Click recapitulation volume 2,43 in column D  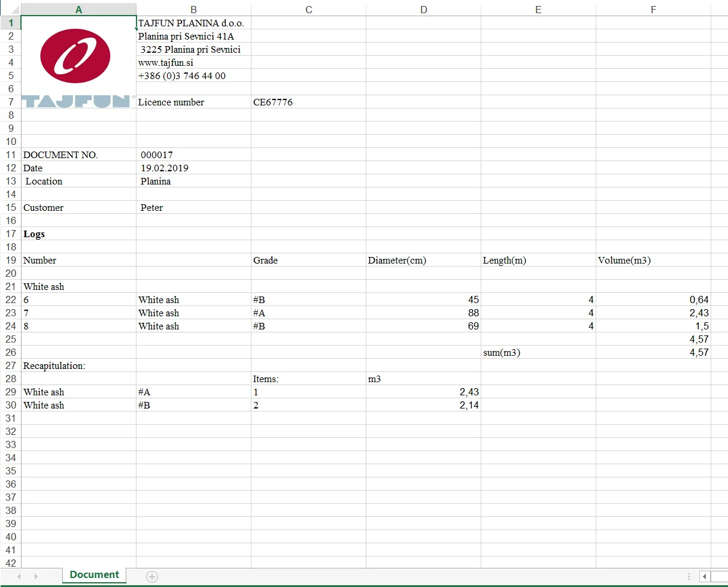click(x=423, y=392)
